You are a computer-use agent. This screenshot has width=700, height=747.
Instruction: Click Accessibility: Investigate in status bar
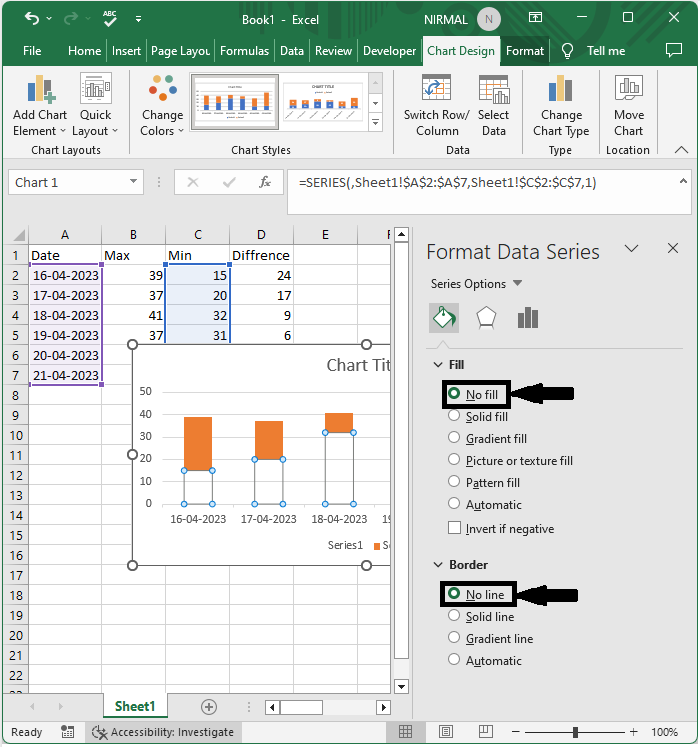click(163, 732)
